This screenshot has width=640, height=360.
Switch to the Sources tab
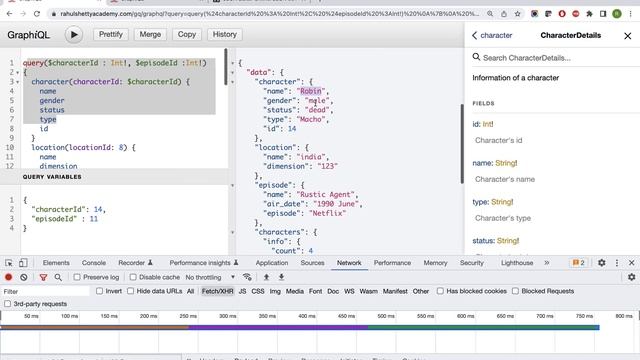click(x=312, y=263)
